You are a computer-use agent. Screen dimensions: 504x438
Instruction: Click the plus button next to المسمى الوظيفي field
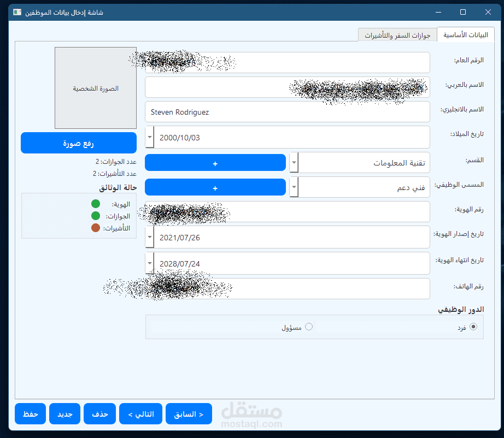tap(215, 187)
